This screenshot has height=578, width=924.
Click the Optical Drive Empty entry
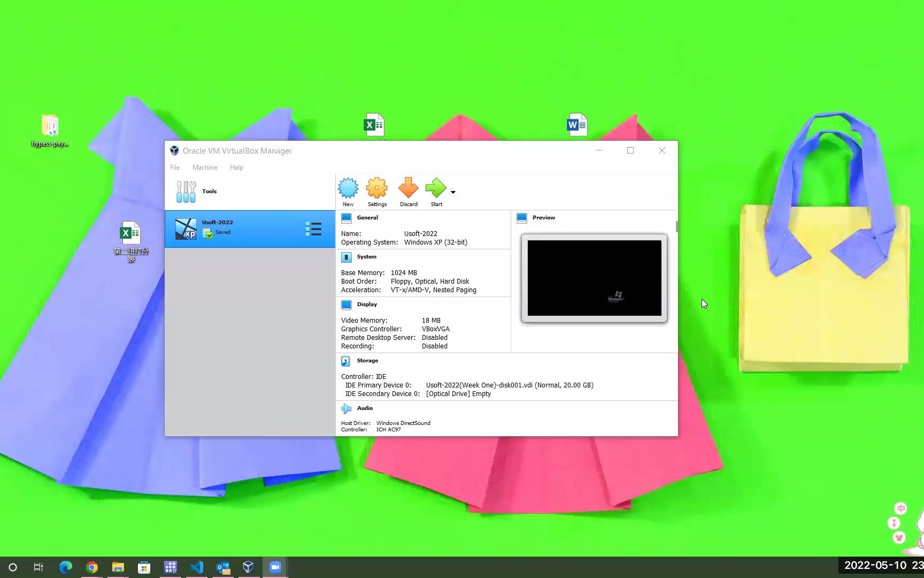pos(458,394)
